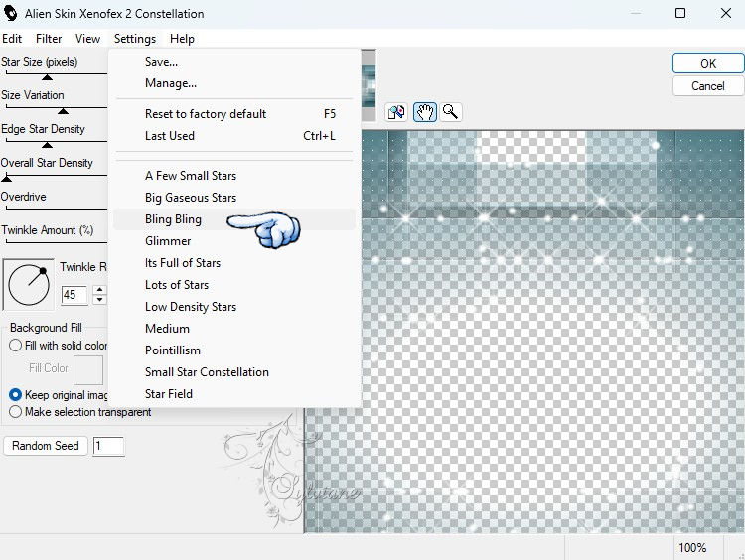Select the Star Field preset
Screen dimensions: 745x560
pos(234,394)
